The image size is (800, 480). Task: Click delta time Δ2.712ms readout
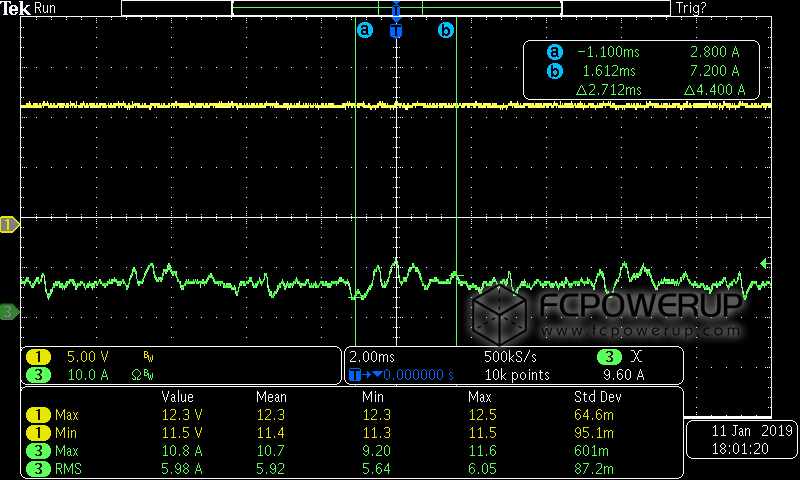click(609, 90)
